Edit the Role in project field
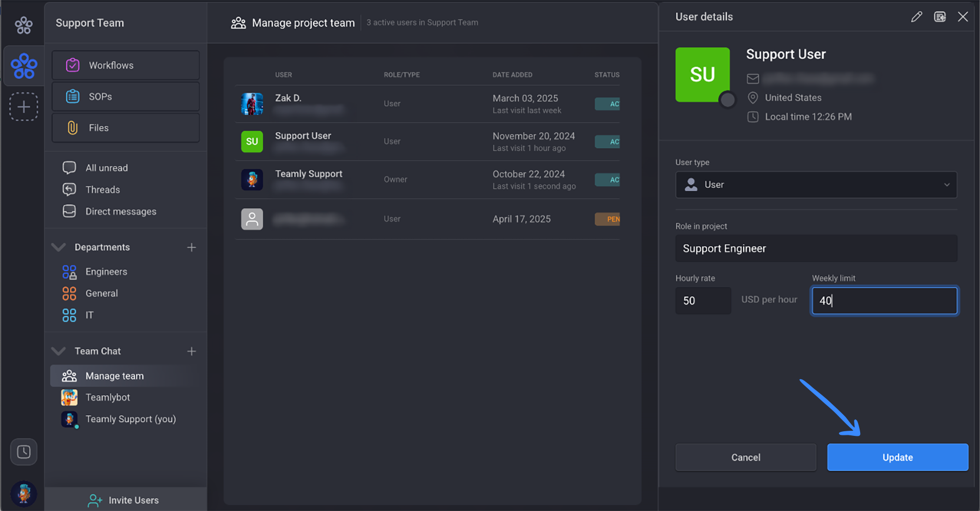 pos(816,249)
